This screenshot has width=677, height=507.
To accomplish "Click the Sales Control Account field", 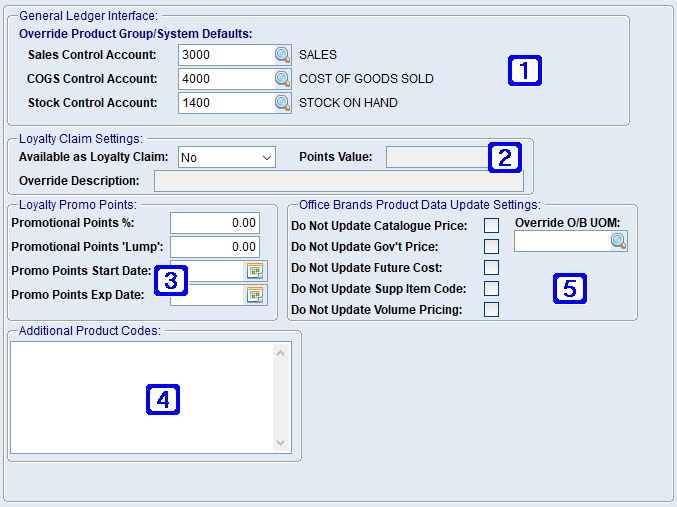I will (225, 55).
